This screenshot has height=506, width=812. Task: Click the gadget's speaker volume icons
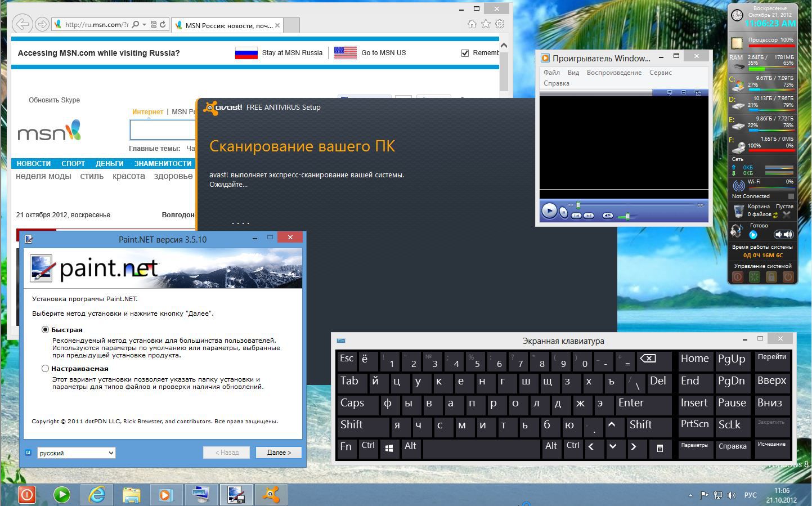click(x=783, y=234)
